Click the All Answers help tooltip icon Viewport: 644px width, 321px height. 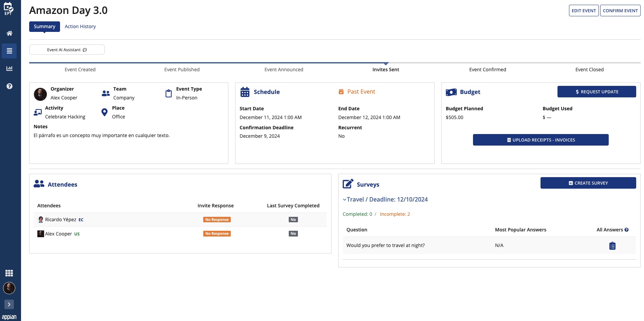point(627,230)
